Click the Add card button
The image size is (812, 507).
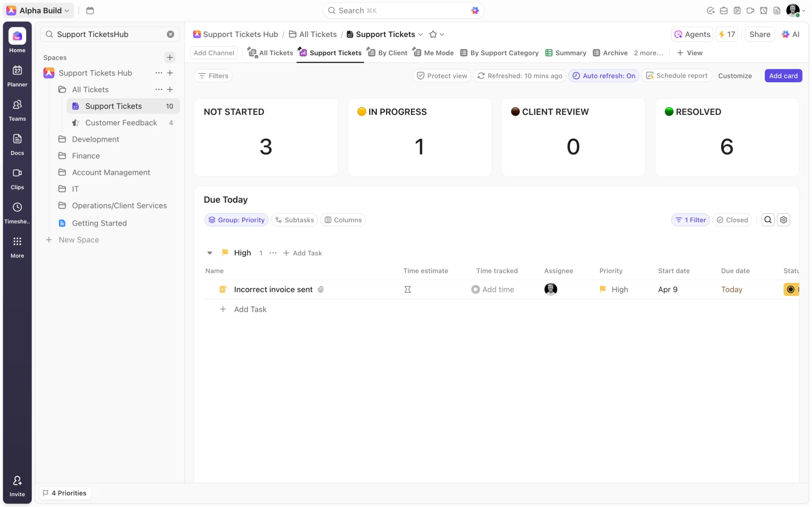coord(783,76)
